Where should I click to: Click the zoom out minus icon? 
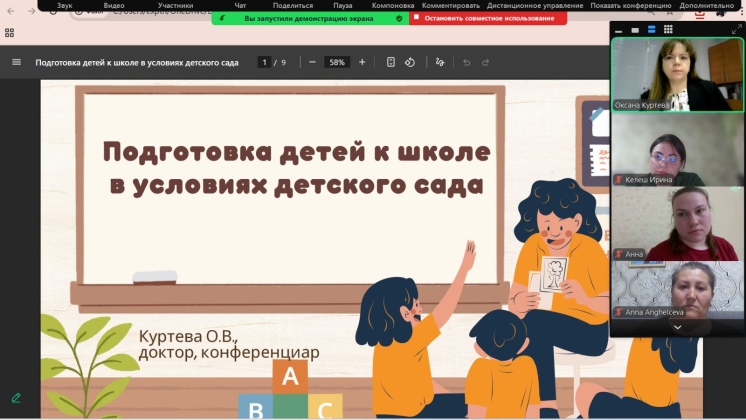(x=312, y=62)
